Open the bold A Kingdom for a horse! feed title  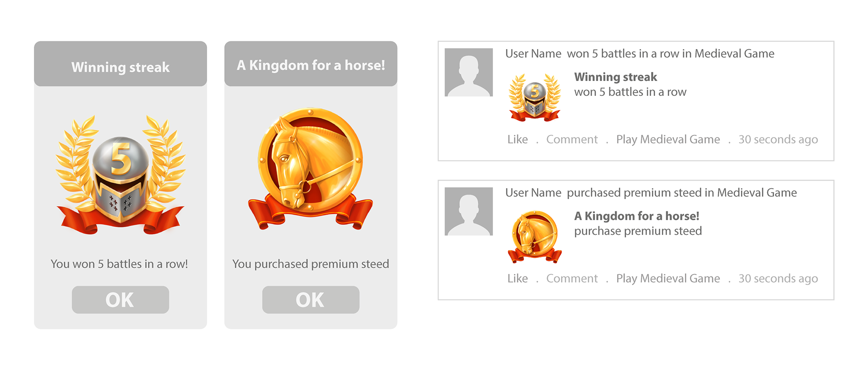point(637,216)
